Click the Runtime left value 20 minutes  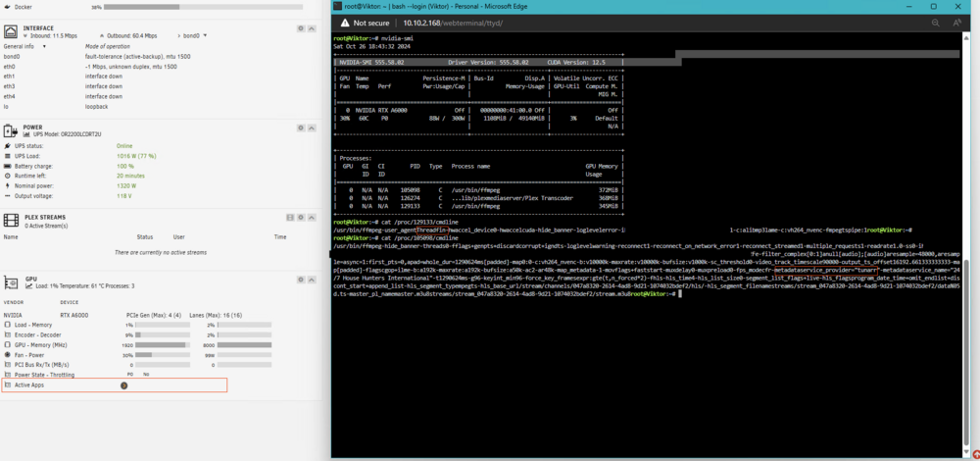pos(130,176)
